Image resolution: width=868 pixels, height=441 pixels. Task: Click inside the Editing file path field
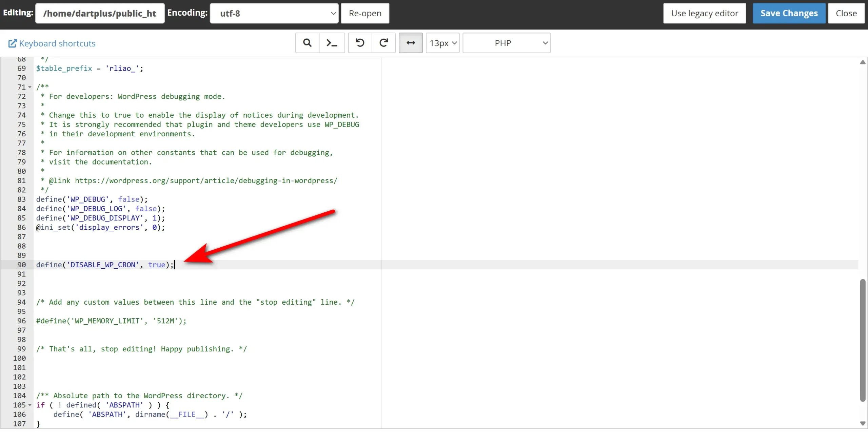tap(100, 13)
